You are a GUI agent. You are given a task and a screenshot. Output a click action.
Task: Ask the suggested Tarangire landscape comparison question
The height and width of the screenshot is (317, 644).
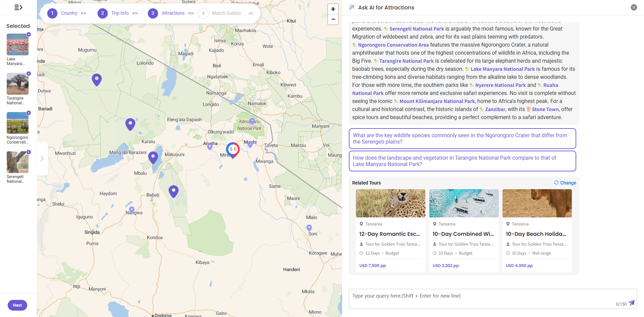click(462, 161)
